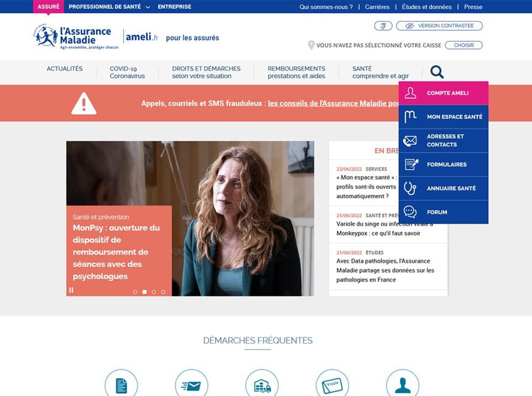Select the third carousel slide dot

[154, 292]
